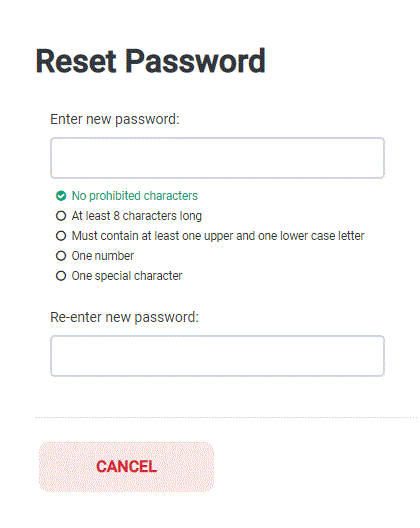The image size is (420, 528).
Task: Click the dotted divider line above Cancel
Action: pos(226,417)
